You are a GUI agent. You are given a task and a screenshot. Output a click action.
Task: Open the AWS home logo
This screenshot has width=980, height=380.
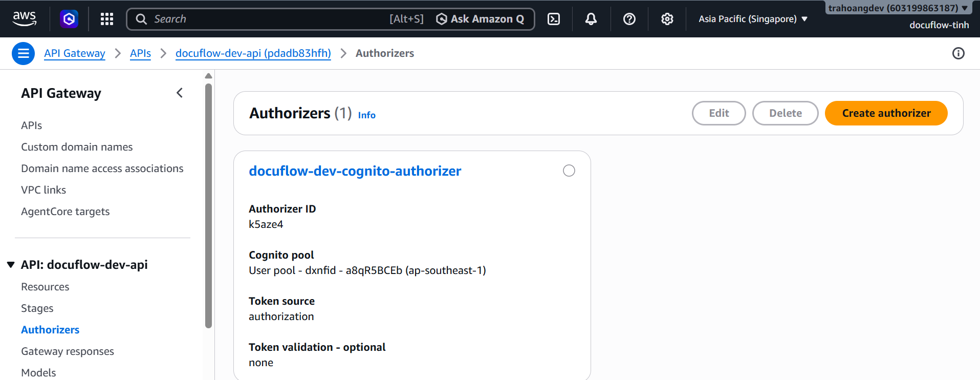(25, 19)
